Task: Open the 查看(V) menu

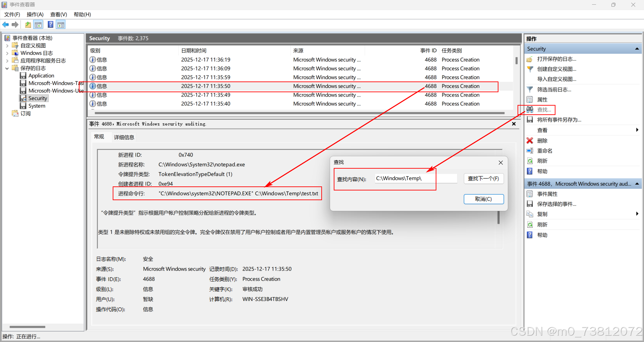Action: click(59, 14)
